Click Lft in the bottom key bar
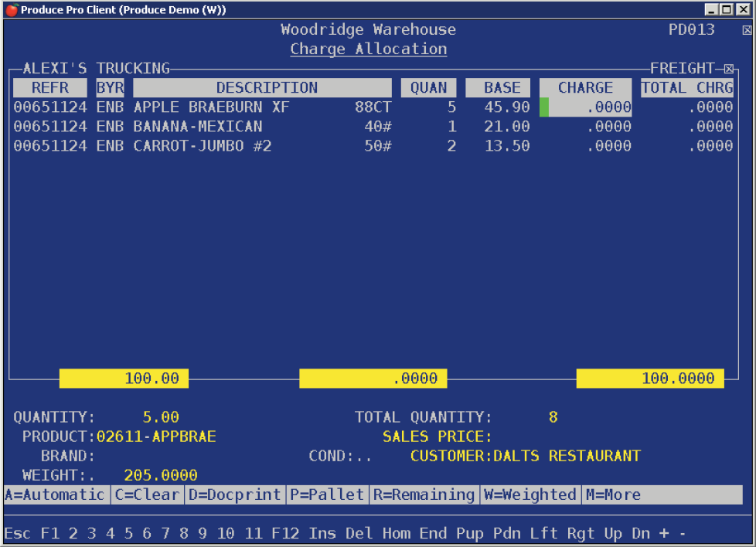Image resolution: width=756 pixels, height=547 pixels. pos(544,534)
